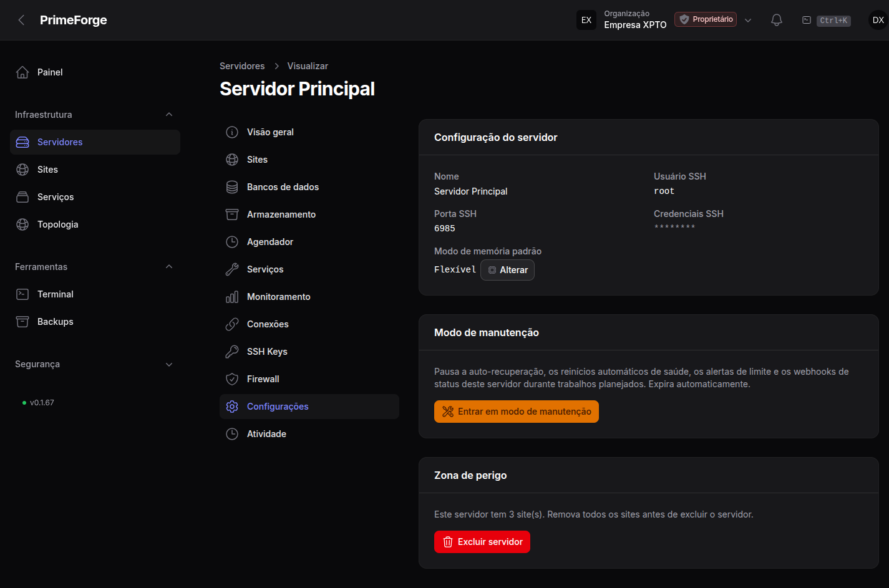The width and height of the screenshot is (889, 588).
Task: Click the Topologia icon in the left sidebar
Action: pos(22,224)
